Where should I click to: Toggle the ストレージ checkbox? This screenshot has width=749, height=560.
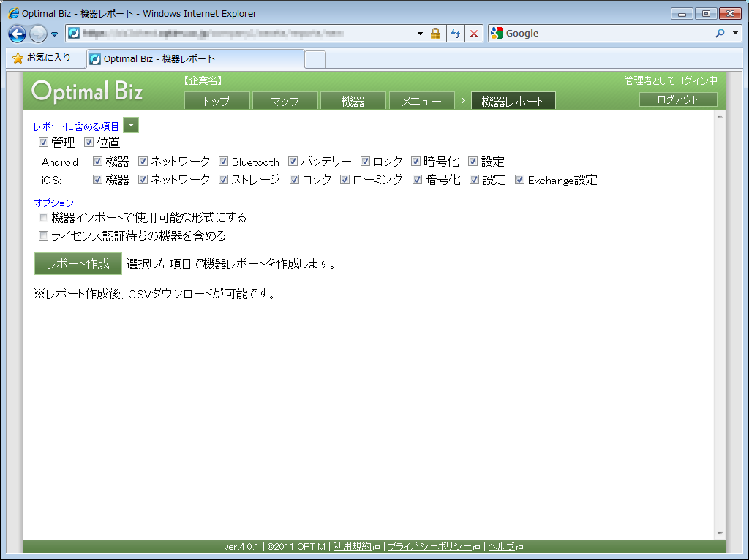[223, 180]
